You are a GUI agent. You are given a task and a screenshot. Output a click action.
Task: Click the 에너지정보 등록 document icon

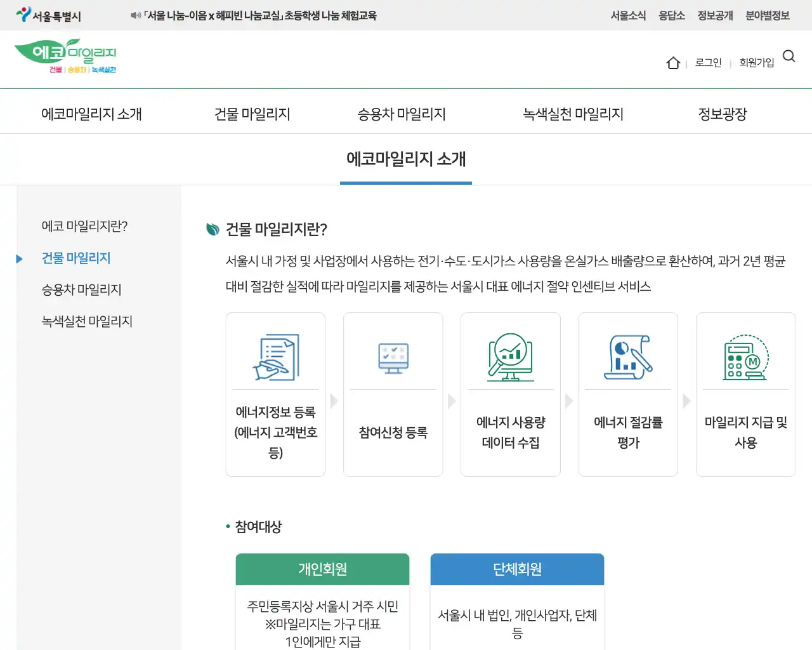(275, 357)
